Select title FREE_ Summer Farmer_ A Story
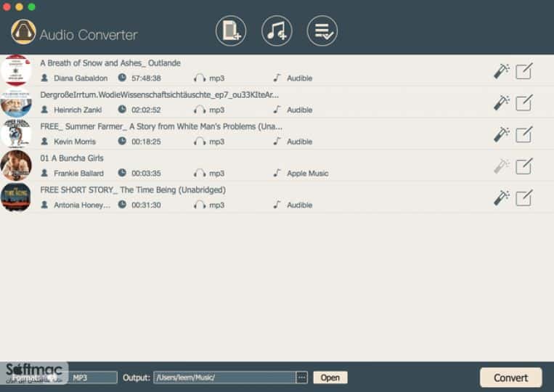This screenshot has width=554, height=392. tap(161, 126)
